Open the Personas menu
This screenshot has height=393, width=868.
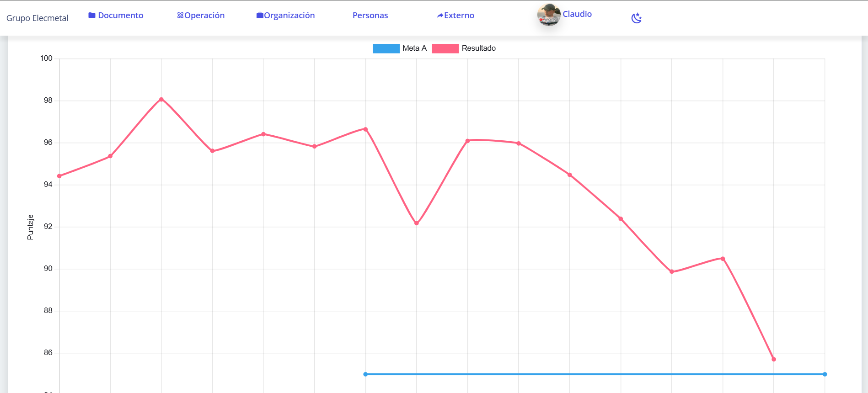point(370,15)
